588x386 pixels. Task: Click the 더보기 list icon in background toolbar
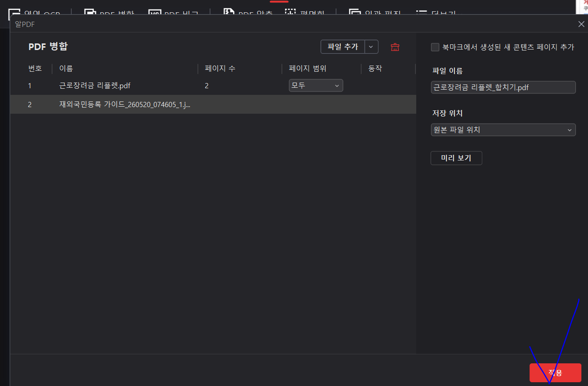coord(421,12)
